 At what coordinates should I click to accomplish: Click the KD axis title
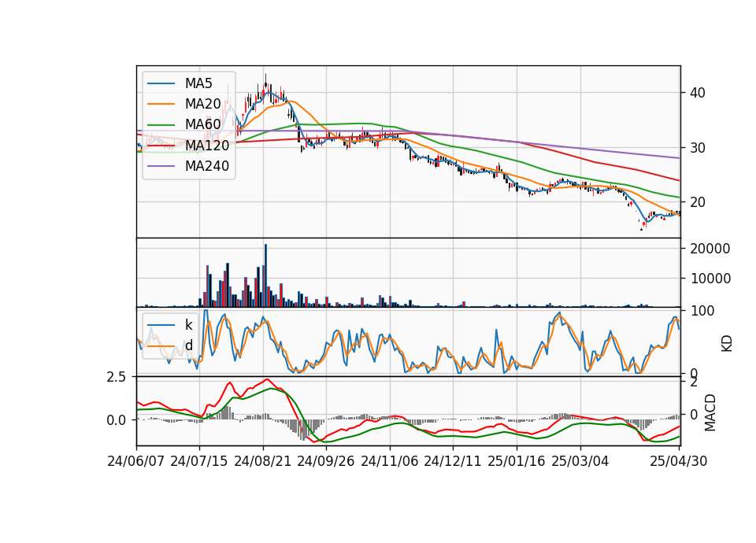[x=727, y=343]
